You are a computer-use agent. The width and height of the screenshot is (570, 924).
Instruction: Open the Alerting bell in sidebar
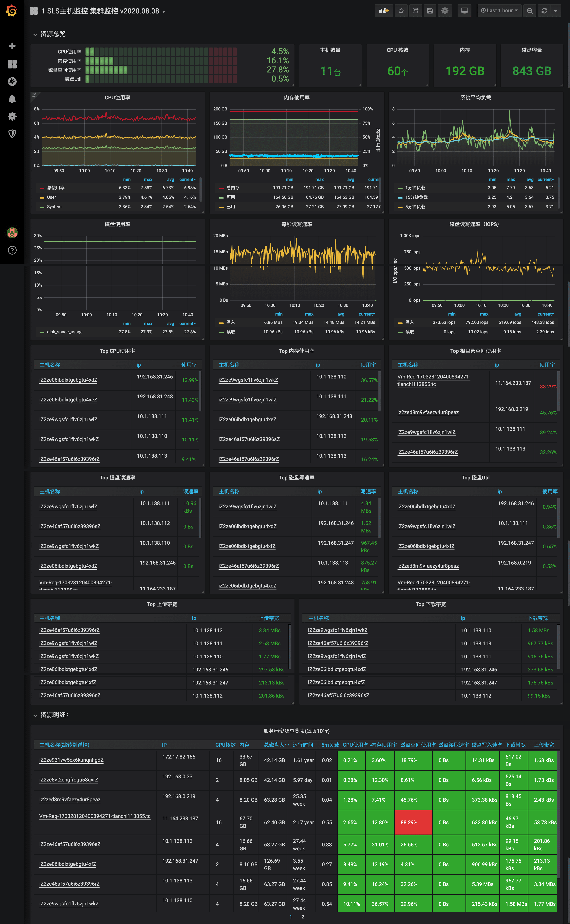[x=12, y=99]
